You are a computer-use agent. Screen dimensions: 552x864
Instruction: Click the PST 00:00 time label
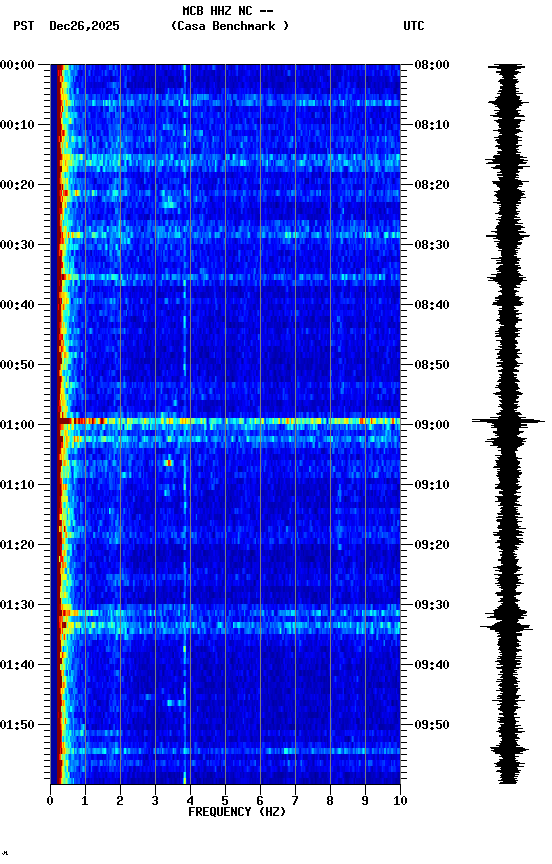(17, 65)
